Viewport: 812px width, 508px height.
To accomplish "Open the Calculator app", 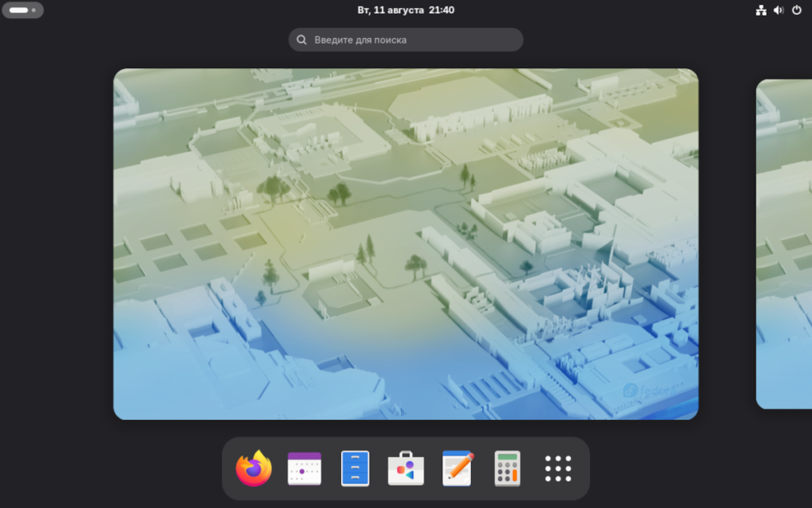I will pos(507,468).
